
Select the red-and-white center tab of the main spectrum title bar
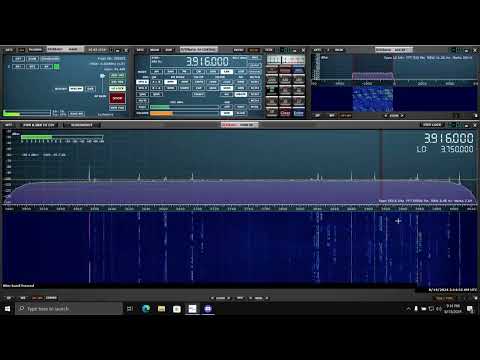click(x=239, y=125)
